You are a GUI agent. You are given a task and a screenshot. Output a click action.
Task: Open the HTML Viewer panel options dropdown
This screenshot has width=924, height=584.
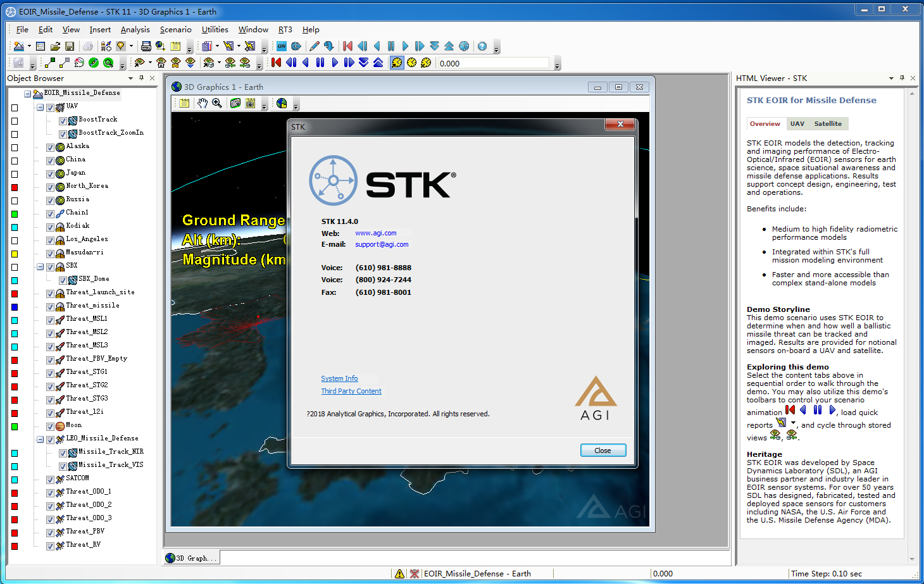(891, 78)
